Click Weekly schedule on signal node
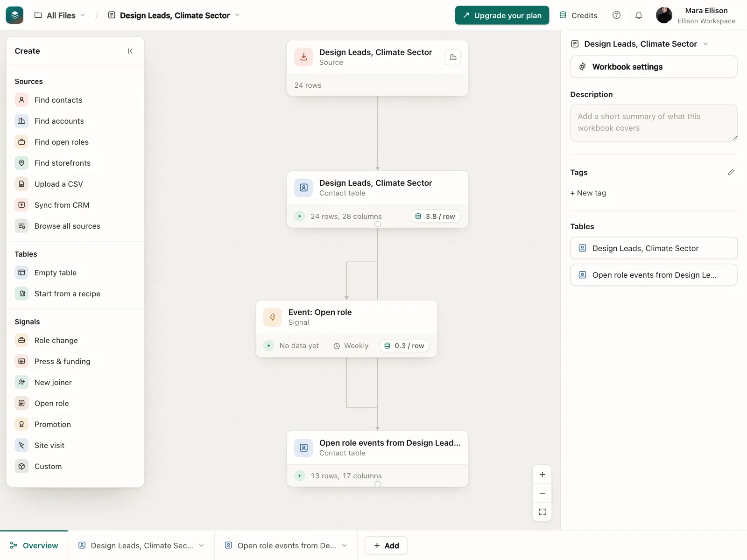747x560 pixels. [x=351, y=346]
